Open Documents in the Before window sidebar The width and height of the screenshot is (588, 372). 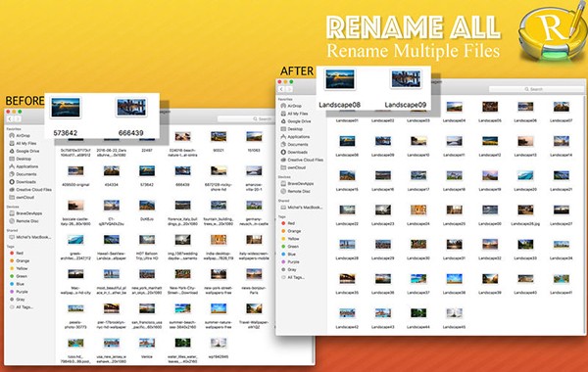(x=23, y=174)
